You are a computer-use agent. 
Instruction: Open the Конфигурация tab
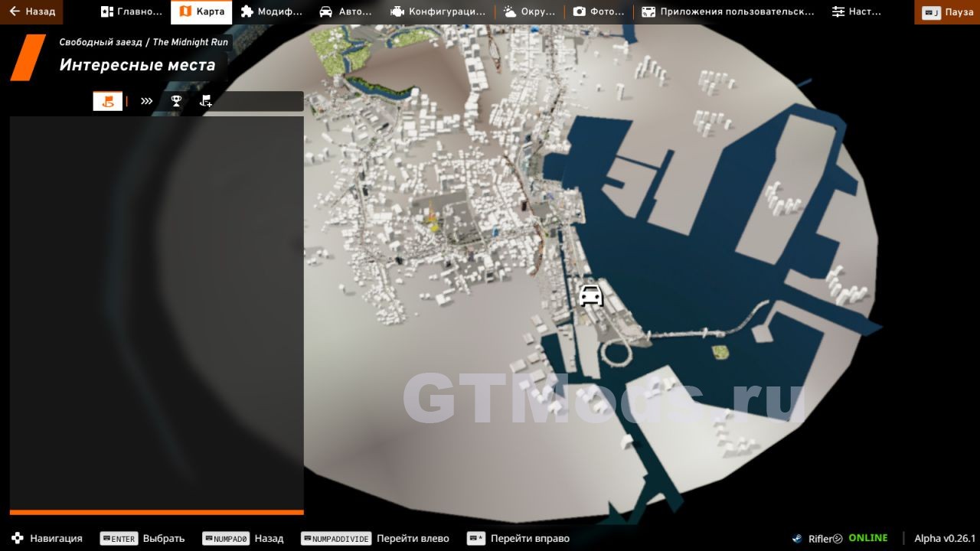pyautogui.click(x=437, y=11)
